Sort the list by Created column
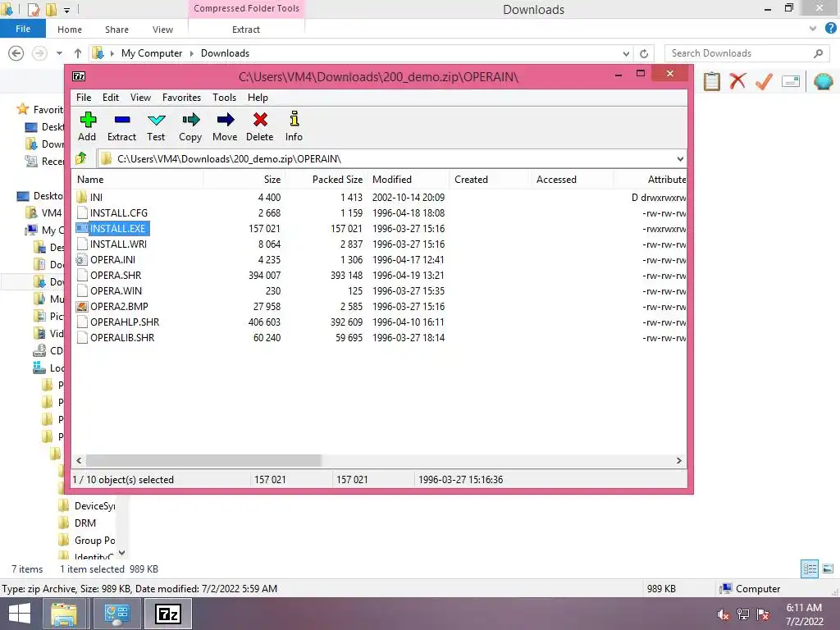This screenshot has height=630, width=840. (490, 180)
